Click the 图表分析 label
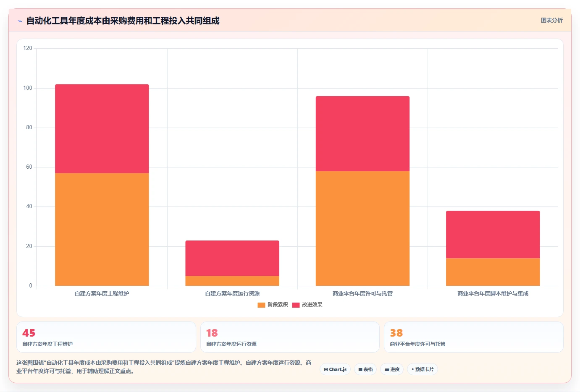This screenshot has width=580, height=392. coord(551,20)
